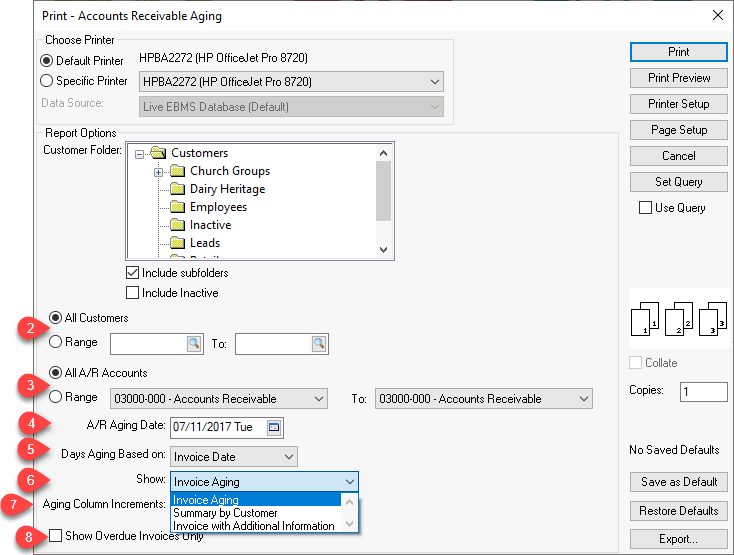Choose Summary by Customer from the list
Viewport: 734px width, 555px height.
coord(225,513)
